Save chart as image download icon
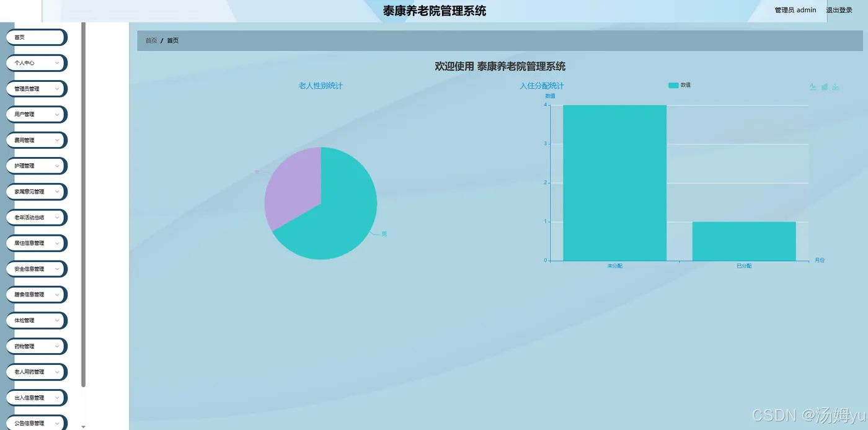Image resolution: width=868 pixels, height=430 pixels. tap(836, 87)
